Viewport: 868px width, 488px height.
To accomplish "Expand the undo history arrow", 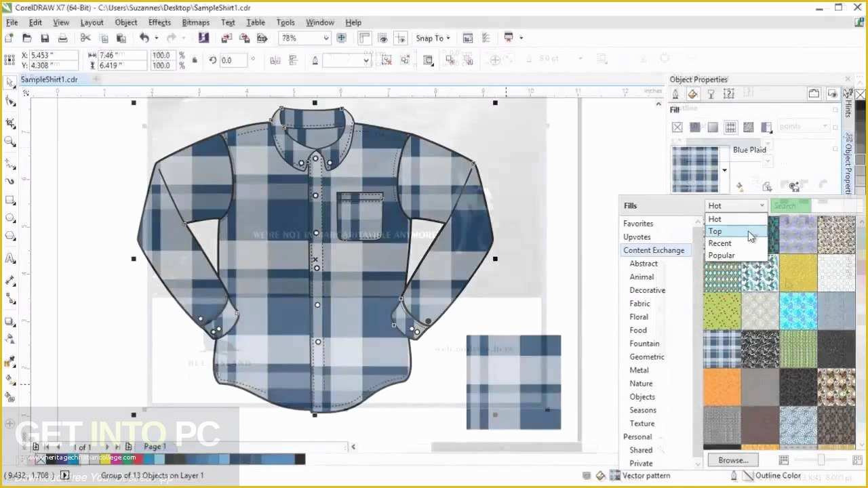I will point(156,38).
